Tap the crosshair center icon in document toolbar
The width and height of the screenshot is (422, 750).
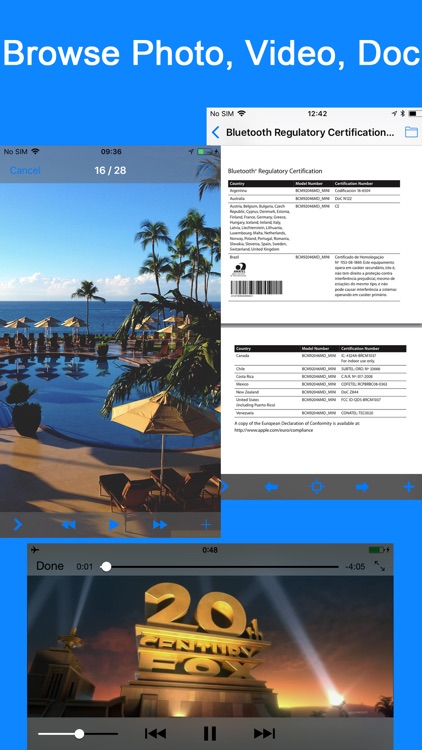317,487
